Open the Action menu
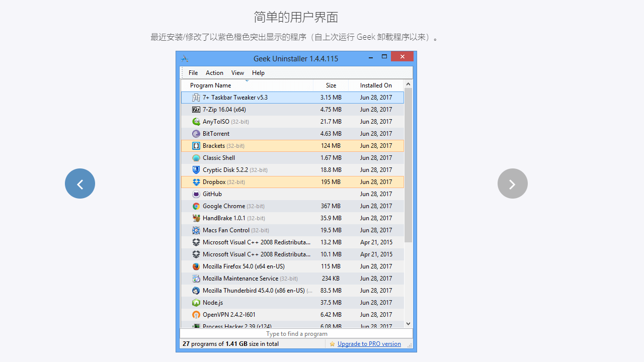This screenshot has width=644, height=362. (214, 72)
